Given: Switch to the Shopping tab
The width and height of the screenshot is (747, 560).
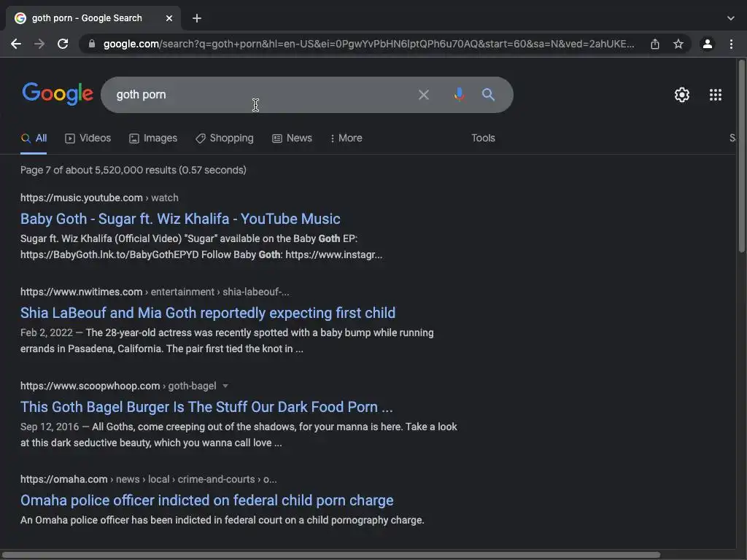Looking at the screenshot, I should click(x=225, y=138).
